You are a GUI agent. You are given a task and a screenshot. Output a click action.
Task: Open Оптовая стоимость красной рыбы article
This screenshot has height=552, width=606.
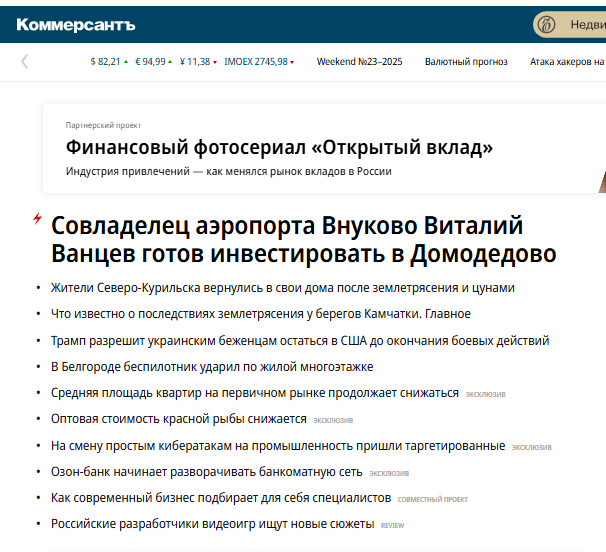click(179, 419)
